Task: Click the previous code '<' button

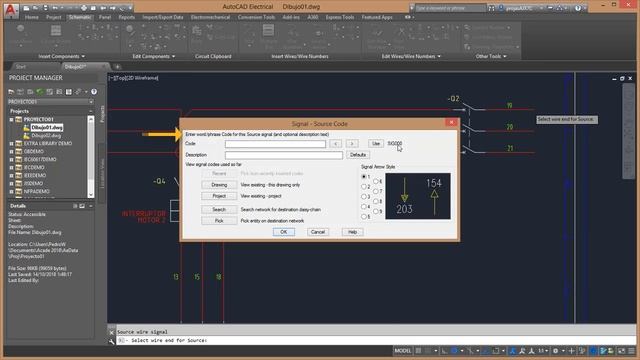Action: (336, 144)
